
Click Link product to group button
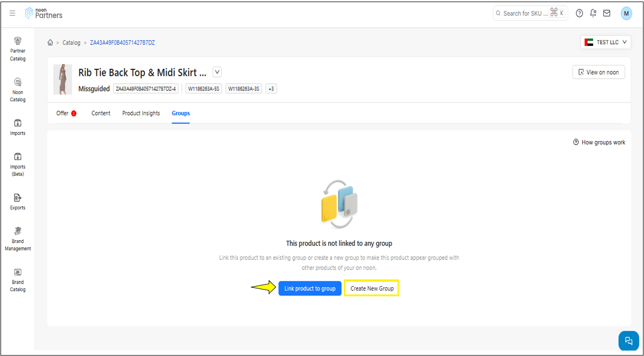pos(310,288)
